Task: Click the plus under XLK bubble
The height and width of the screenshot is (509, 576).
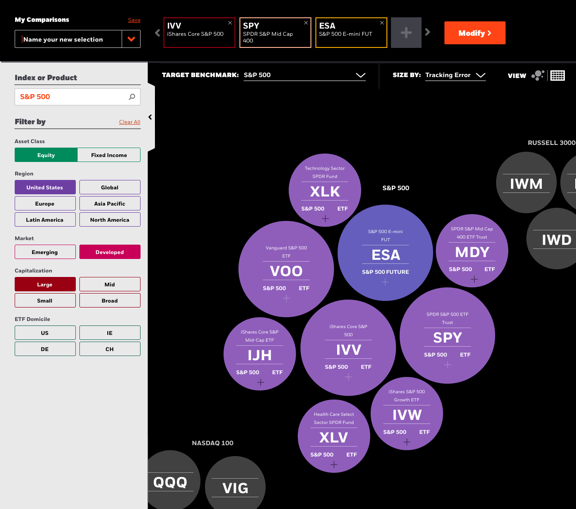Action: coord(325,219)
